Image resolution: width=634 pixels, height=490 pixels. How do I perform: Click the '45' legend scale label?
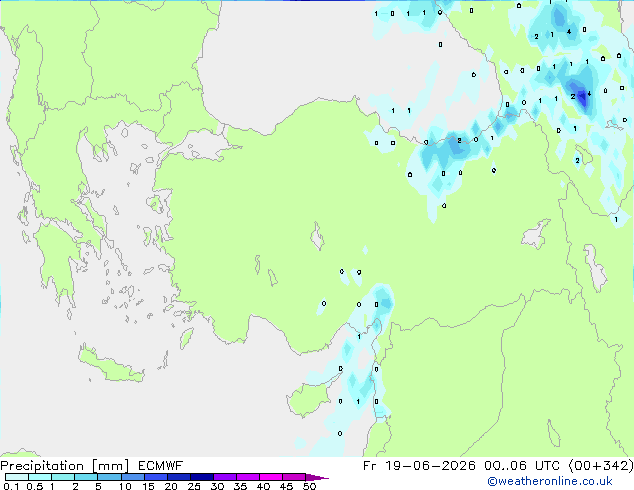[x=286, y=486]
